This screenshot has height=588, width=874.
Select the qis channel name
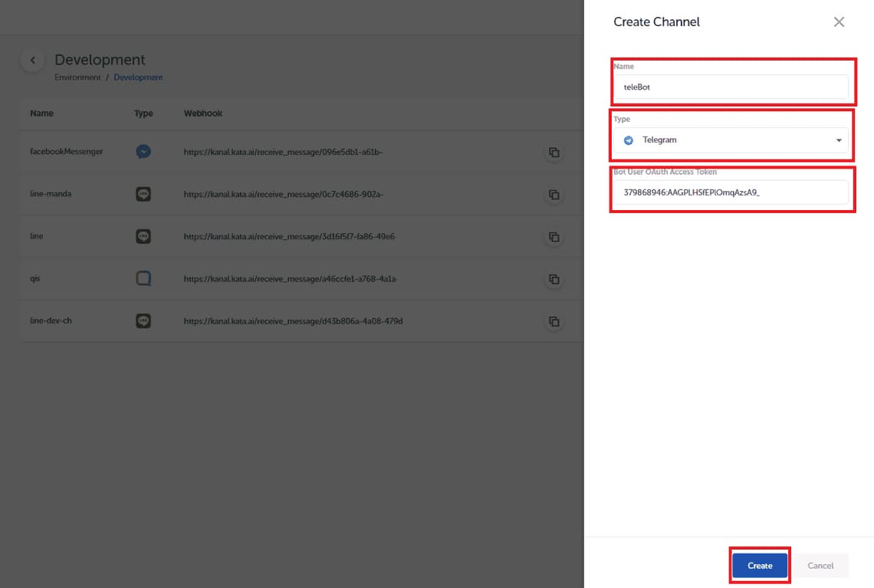(35, 279)
